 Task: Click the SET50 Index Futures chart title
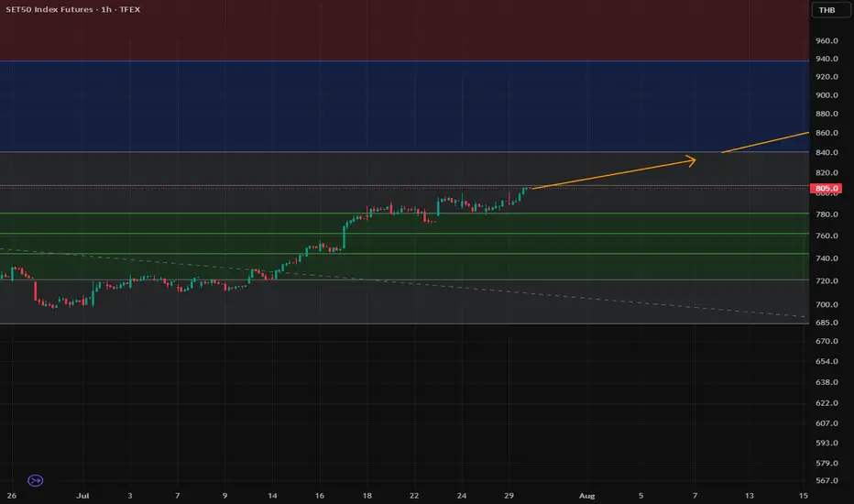[x=73, y=9]
